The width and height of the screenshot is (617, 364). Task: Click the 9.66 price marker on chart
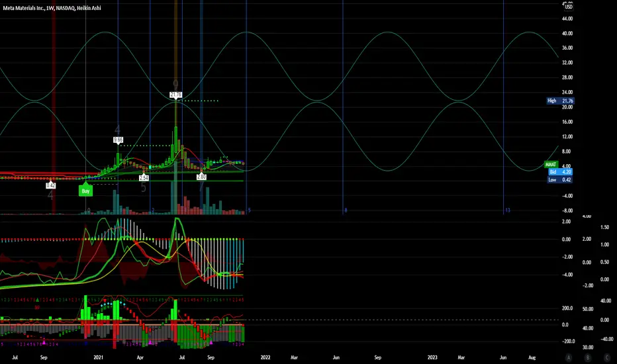[118, 140]
